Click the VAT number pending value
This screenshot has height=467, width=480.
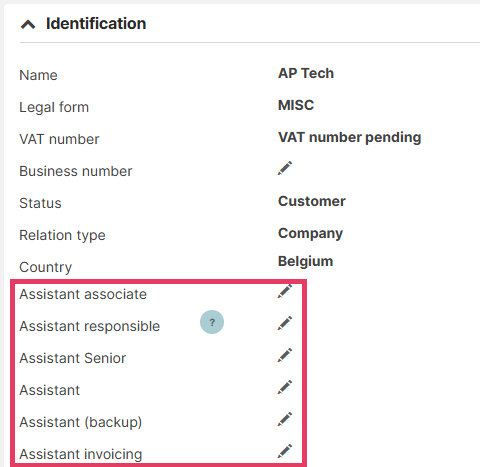pyautogui.click(x=350, y=138)
